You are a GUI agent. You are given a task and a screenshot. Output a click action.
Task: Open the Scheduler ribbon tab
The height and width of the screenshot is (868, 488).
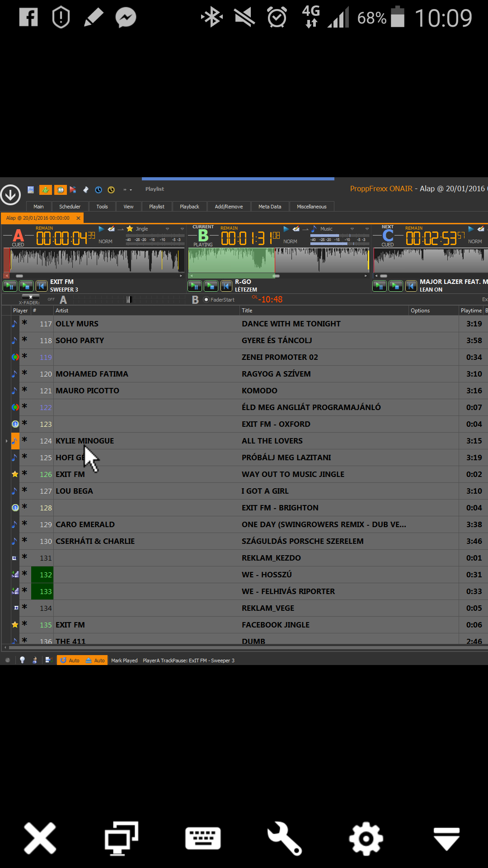pos(70,207)
